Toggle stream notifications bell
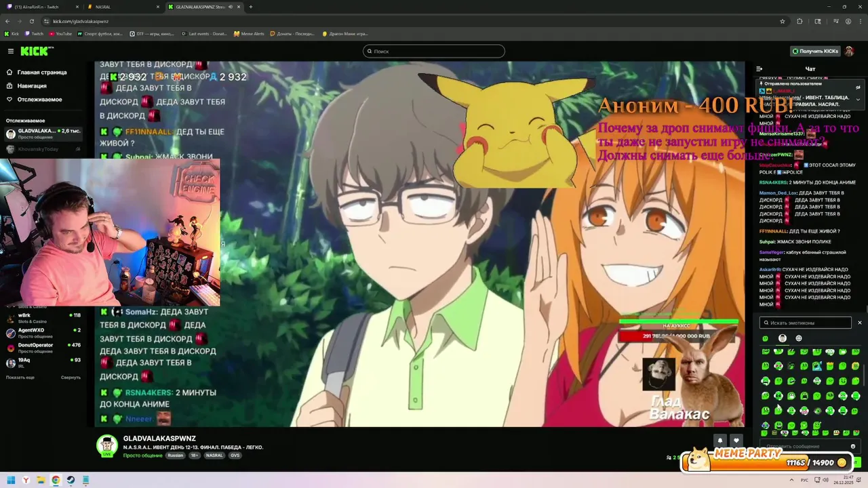Screen dimensions: 868x488 [x=720, y=440]
